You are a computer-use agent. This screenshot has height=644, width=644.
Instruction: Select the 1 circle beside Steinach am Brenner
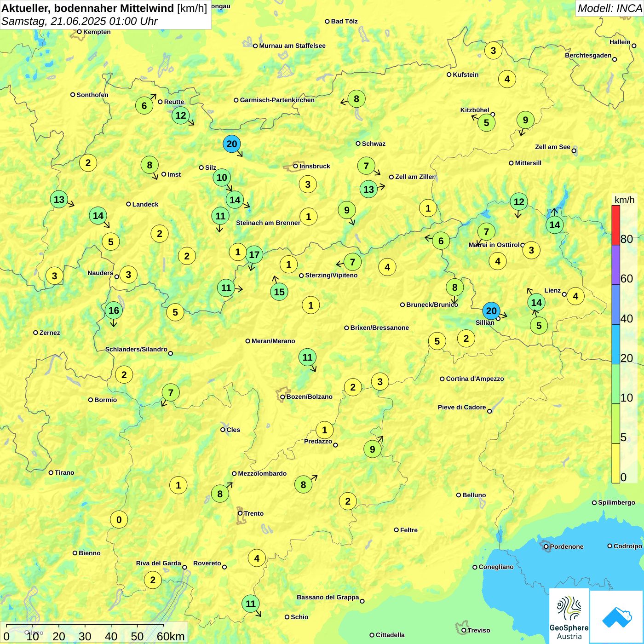(308, 217)
